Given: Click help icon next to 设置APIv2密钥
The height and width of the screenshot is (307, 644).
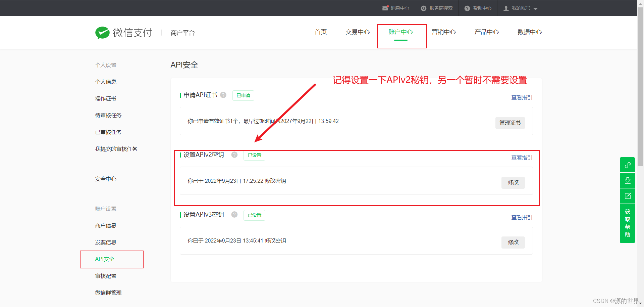Looking at the screenshot, I should (234, 155).
